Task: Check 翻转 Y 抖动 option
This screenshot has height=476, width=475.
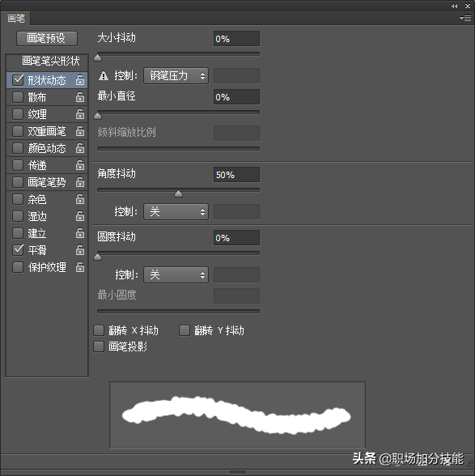Action: click(x=184, y=330)
